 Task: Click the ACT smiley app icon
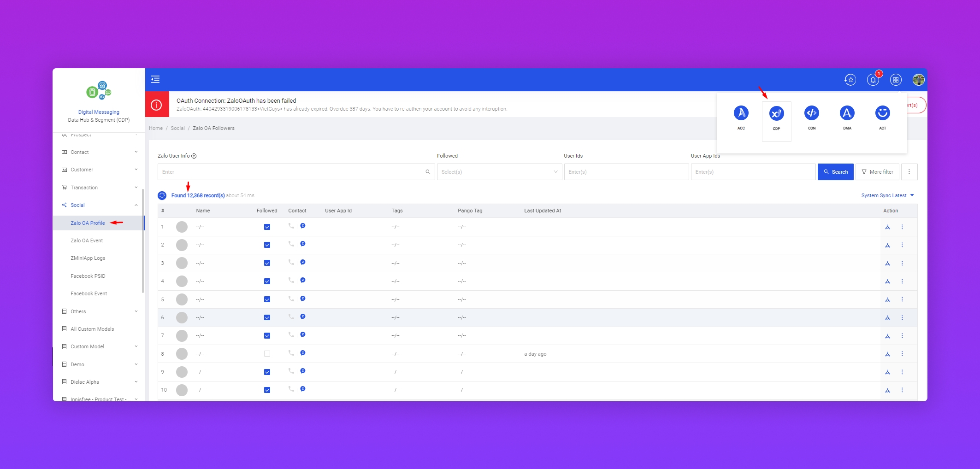[x=882, y=113]
